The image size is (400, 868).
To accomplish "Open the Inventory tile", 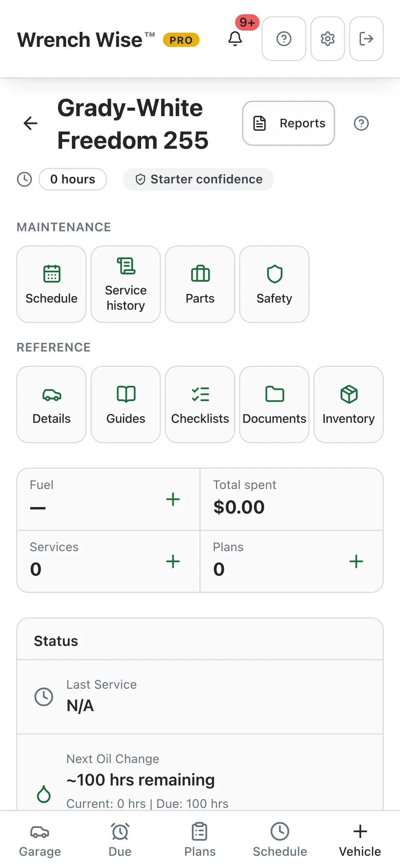I will 349,404.
